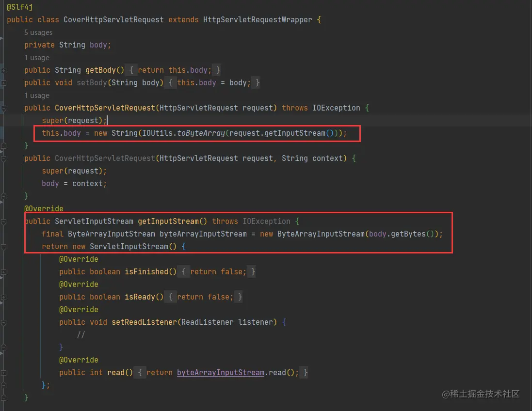Click @Override annotation above getInputStream
This screenshot has height=411, width=532.
(44, 209)
